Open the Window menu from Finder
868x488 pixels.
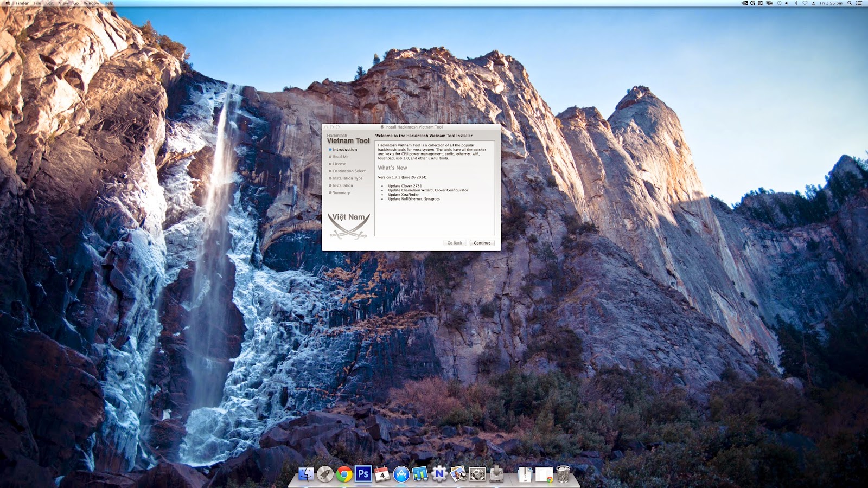91,3
